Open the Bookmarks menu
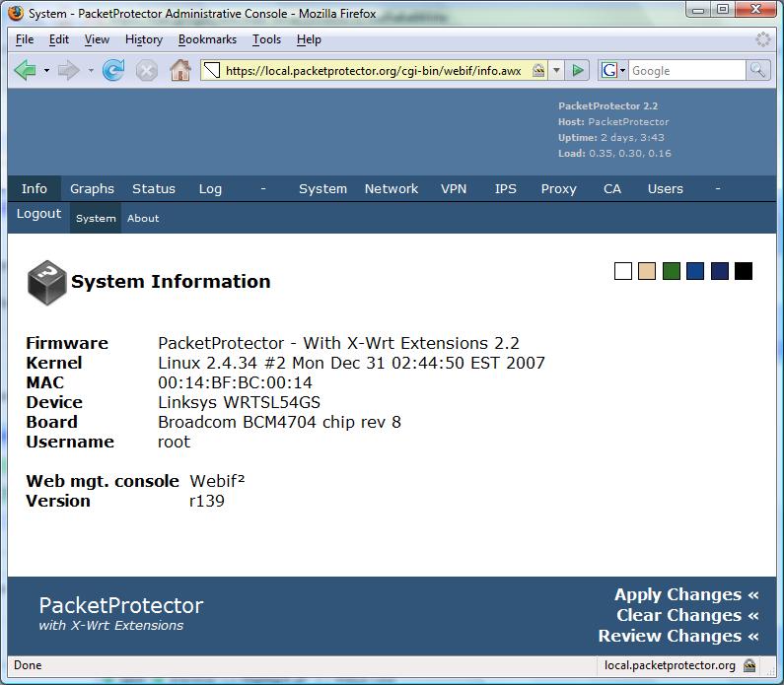The height and width of the screenshot is (685, 784). click(x=207, y=39)
